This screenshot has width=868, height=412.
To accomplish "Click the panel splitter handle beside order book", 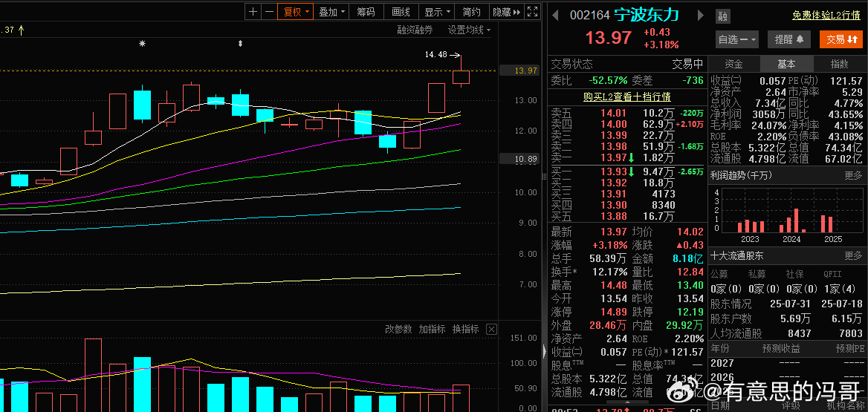I will pyautogui.click(x=545, y=177).
